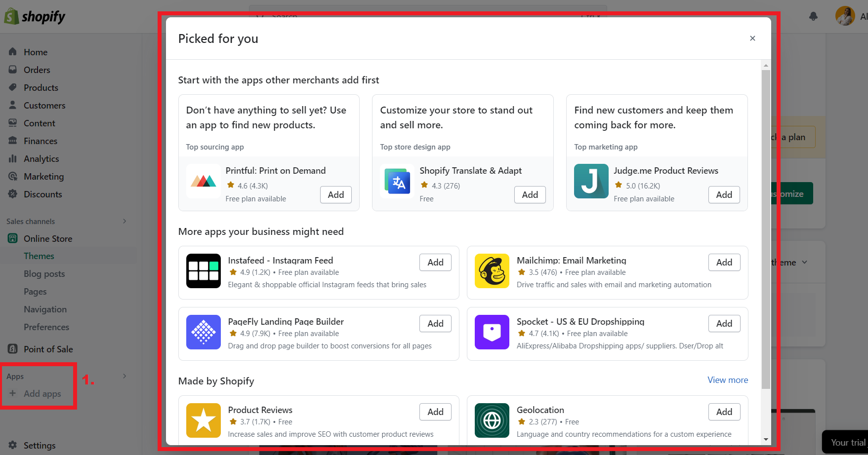Viewport: 868px width, 455px height.
Task: Add Shopify Translate & Adapt app
Action: 530,195
